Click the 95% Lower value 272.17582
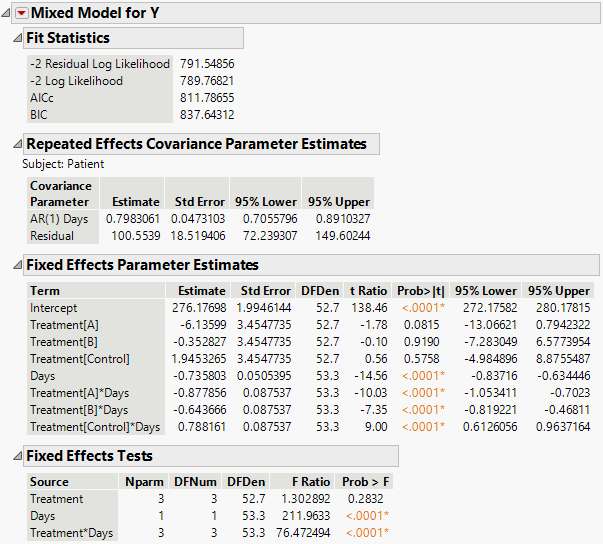This screenshot has width=603, height=544. (x=490, y=308)
